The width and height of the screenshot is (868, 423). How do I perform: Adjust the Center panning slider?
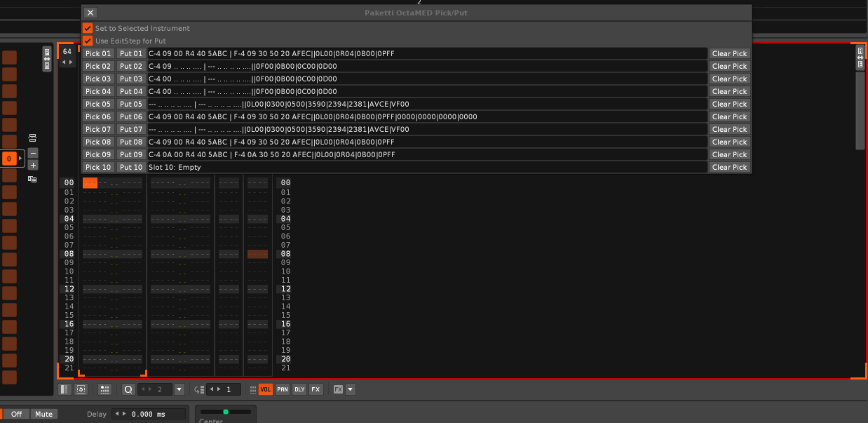(225, 412)
